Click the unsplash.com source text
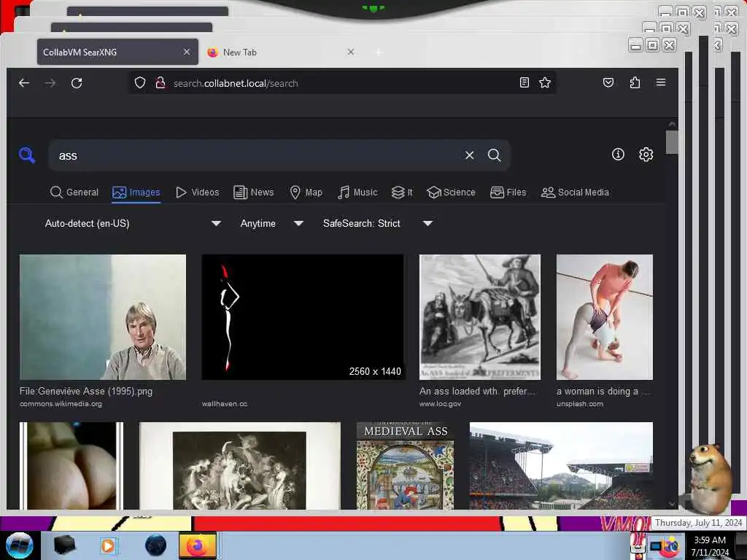 [580, 404]
